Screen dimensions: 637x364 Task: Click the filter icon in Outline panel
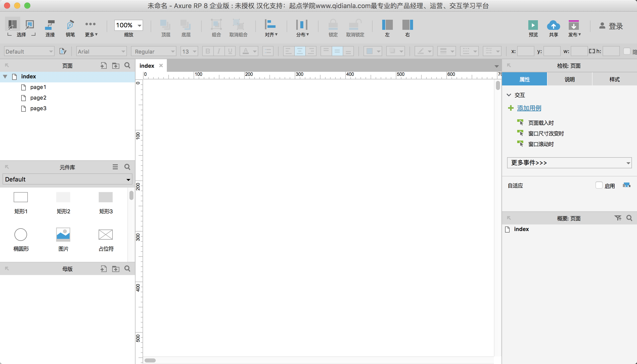tap(618, 218)
